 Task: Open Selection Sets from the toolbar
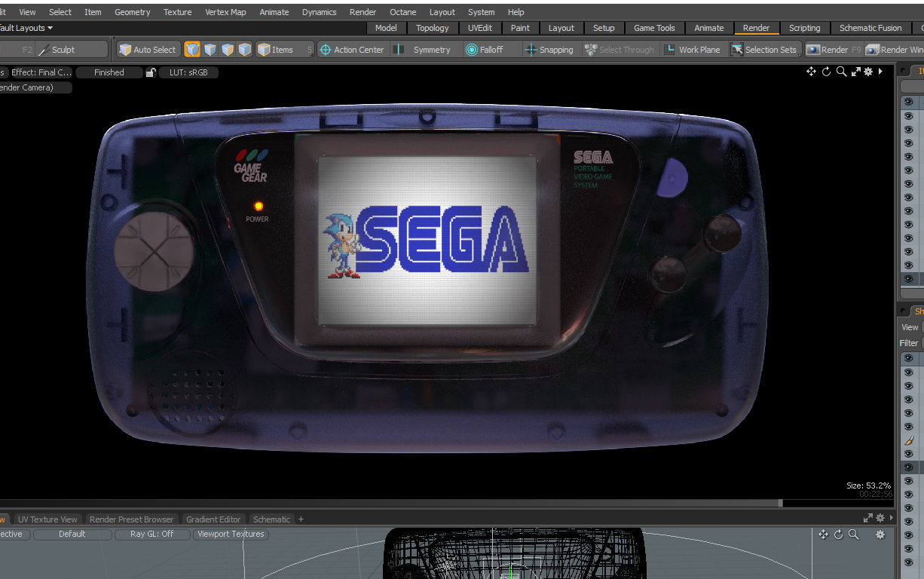(763, 50)
